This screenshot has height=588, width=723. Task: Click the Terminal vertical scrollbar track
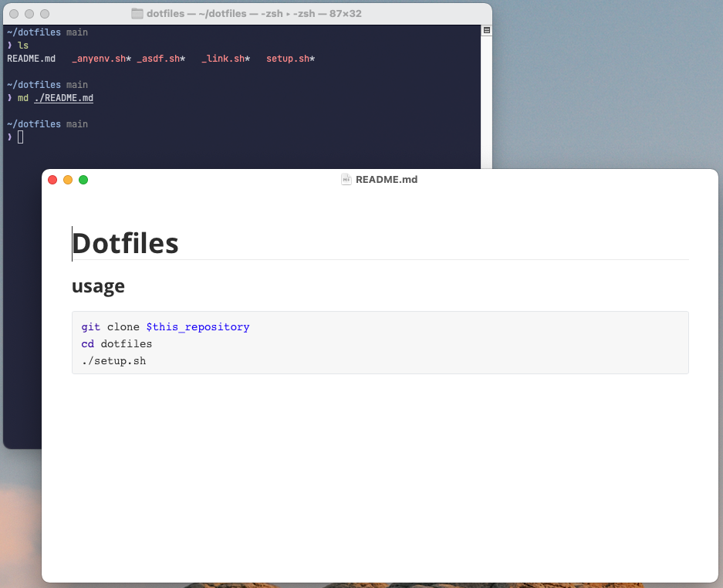pos(486,103)
